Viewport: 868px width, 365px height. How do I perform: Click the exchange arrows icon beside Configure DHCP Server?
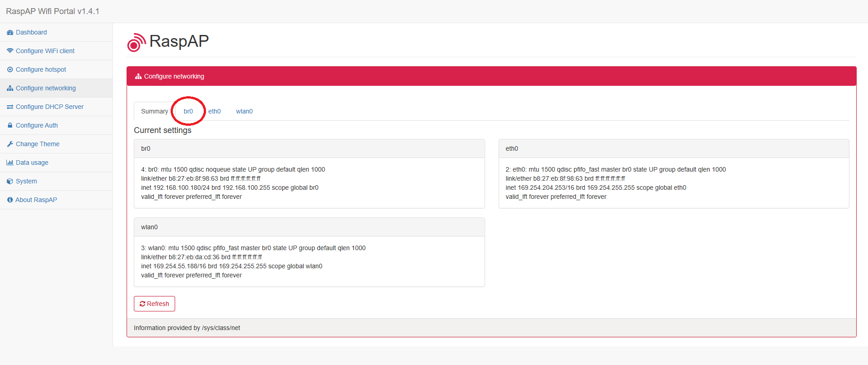pos(10,107)
